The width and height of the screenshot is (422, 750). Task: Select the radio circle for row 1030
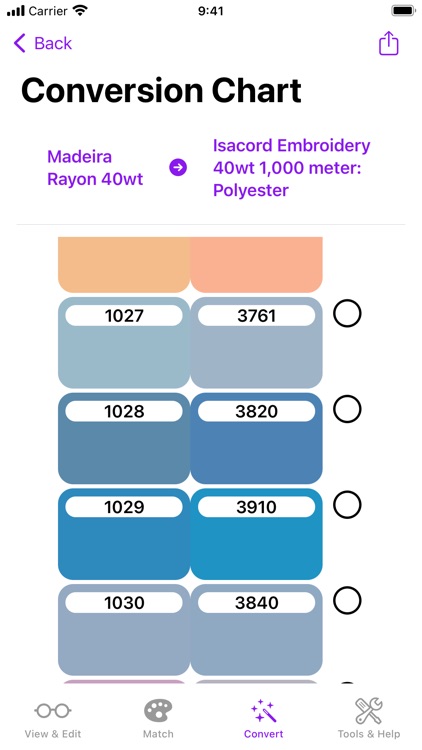point(347,600)
